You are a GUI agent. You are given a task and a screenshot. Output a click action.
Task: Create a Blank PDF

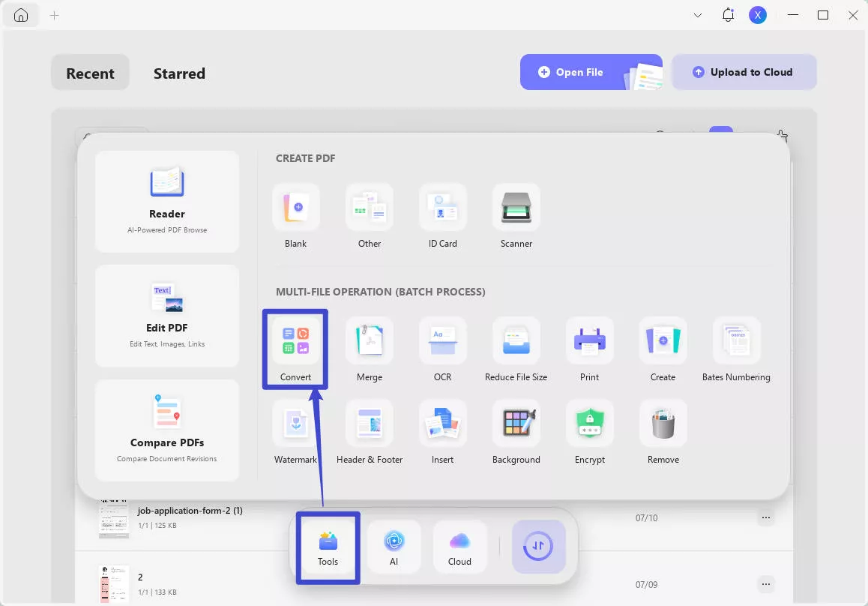[x=295, y=208]
